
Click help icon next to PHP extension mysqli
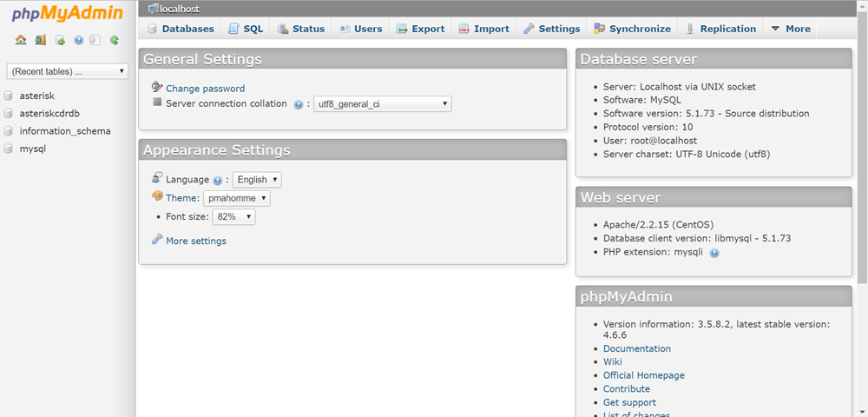714,253
